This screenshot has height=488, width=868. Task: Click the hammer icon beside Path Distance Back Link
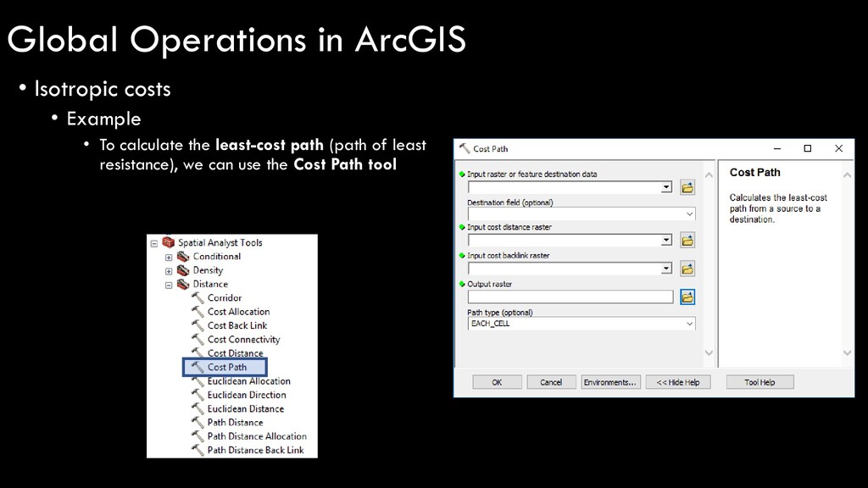198,450
